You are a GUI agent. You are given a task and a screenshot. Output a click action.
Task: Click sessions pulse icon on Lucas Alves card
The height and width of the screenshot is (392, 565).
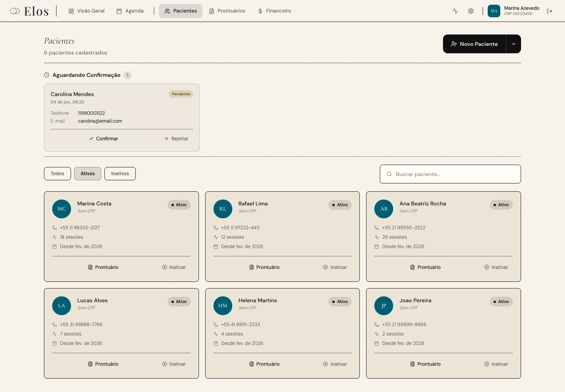[x=55, y=334]
